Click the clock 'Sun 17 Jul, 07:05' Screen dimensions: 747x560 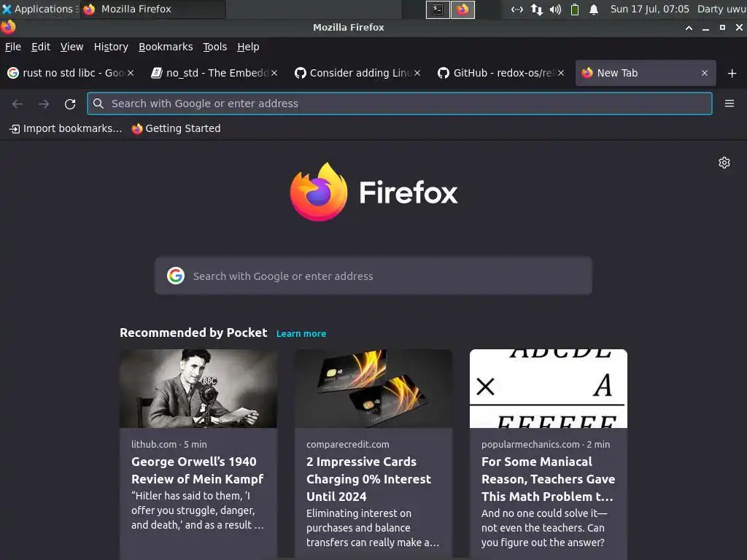pyautogui.click(x=650, y=9)
